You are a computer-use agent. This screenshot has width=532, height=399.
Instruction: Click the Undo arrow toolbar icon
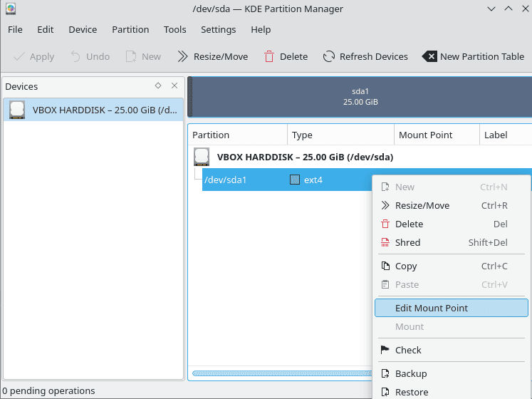tap(75, 56)
